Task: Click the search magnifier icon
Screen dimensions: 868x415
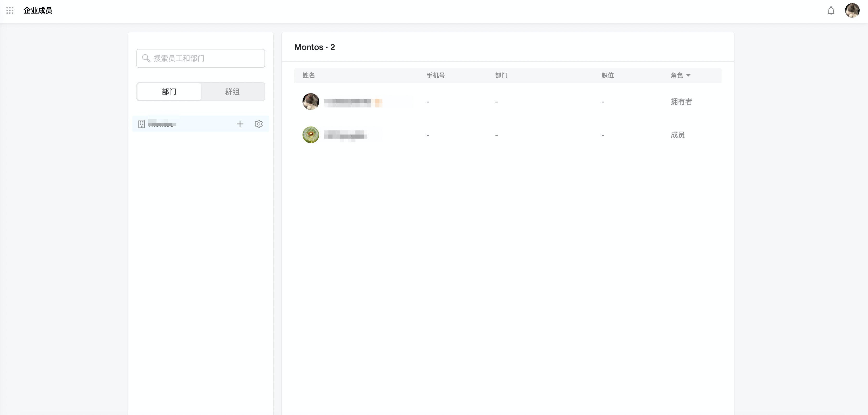Action: pyautogui.click(x=146, y=58)
